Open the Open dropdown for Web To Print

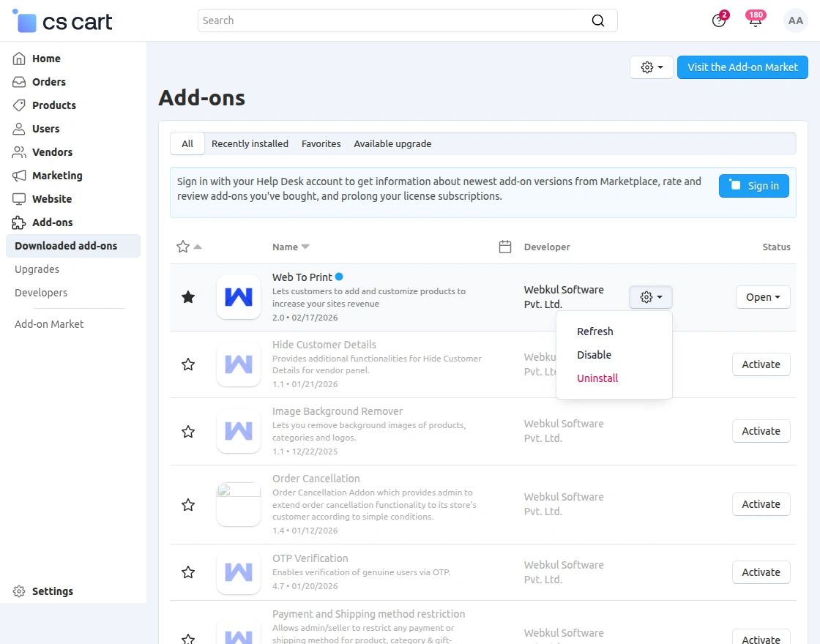(762, 297)
